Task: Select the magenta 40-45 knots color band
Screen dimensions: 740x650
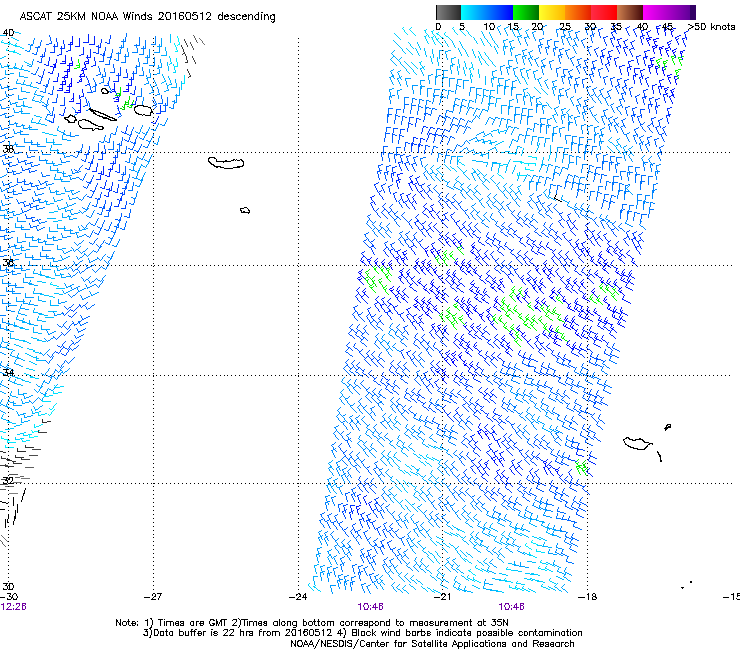Action: 656,12
